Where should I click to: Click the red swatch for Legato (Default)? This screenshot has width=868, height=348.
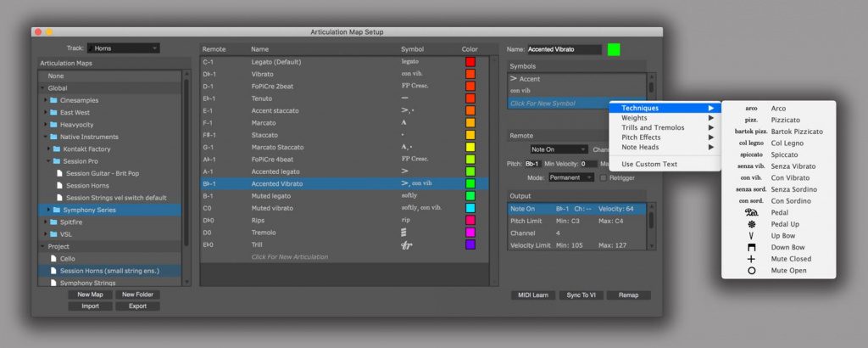470,61
